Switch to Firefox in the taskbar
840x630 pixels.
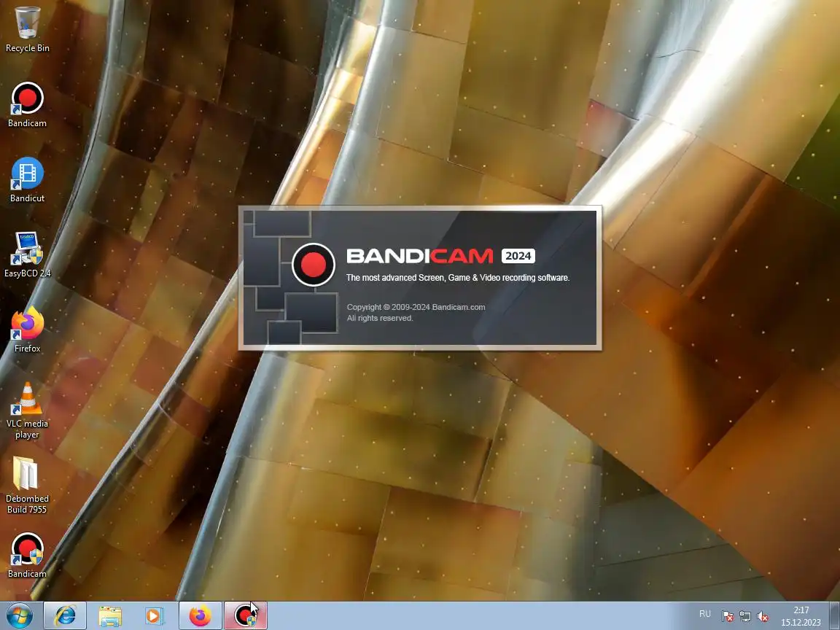pyautogui.click(x=201, y=616)
